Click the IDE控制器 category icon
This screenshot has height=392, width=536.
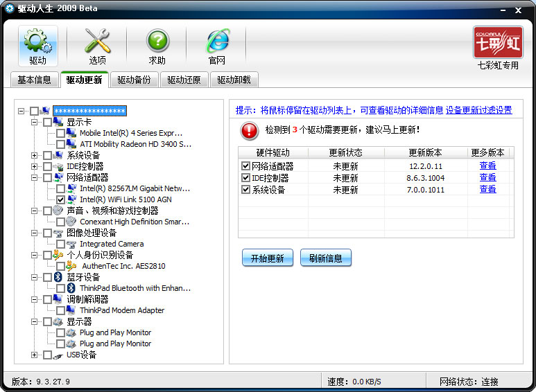point(58,166)
